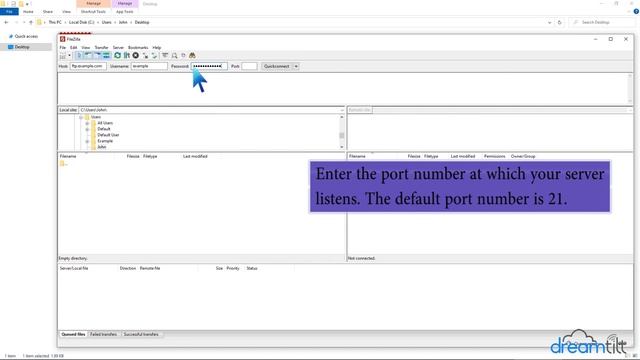Cancel the current operation icon
The height and width of the screenshot is (360, 640).
[x=136, y=56]
